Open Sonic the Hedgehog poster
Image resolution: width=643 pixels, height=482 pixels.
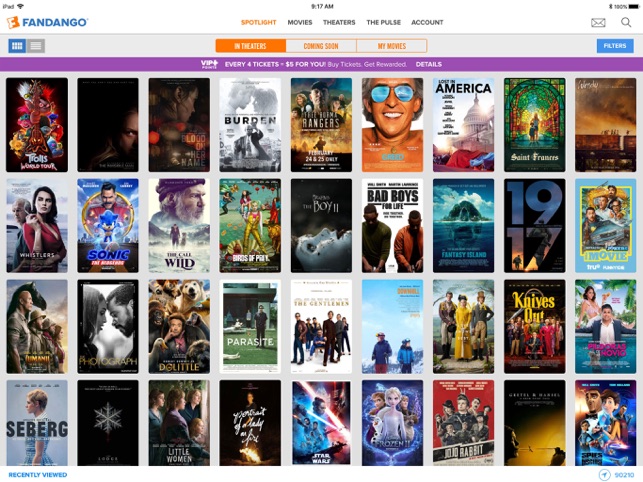pyautogui.click(x=108, y=226)
